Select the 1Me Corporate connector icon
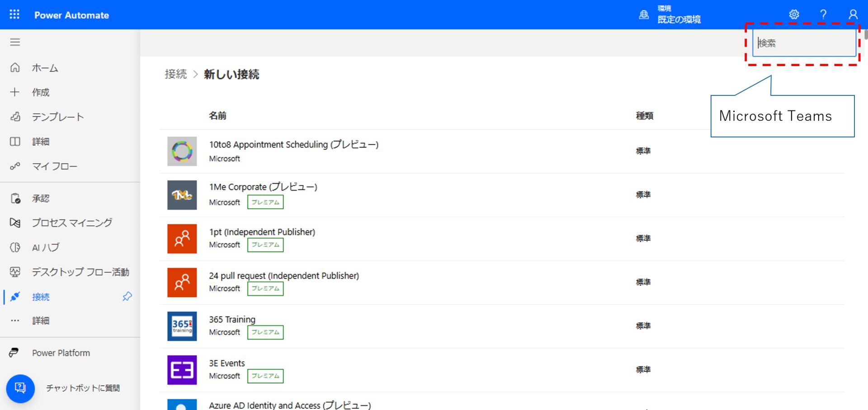The height and width of the screenshot is (410, 868). pyautogui.click(x=182, y=195)
